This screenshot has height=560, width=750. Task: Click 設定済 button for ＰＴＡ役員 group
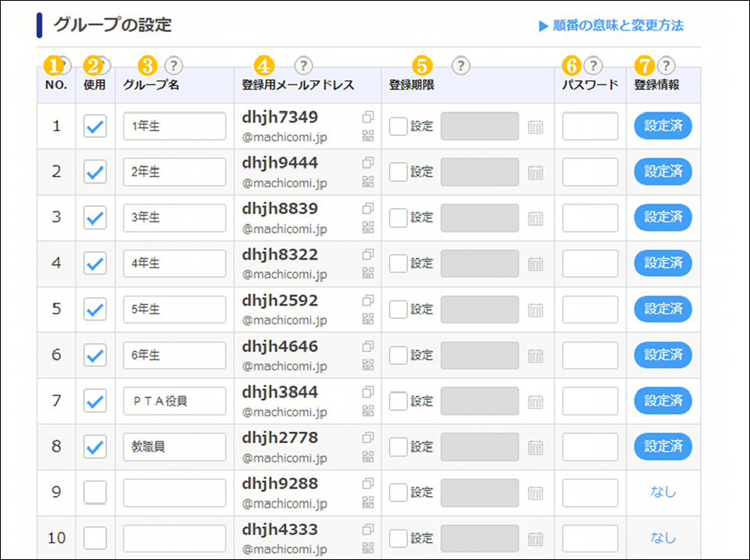[x=663, y=401]
